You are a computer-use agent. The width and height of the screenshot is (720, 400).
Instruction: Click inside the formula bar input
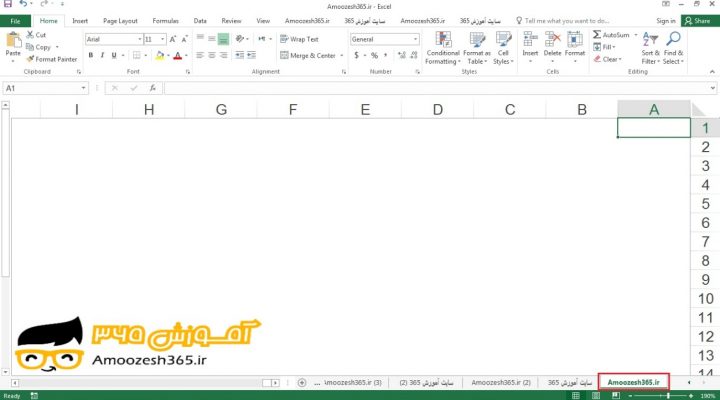pyautogui.click(x=436, y=88)
